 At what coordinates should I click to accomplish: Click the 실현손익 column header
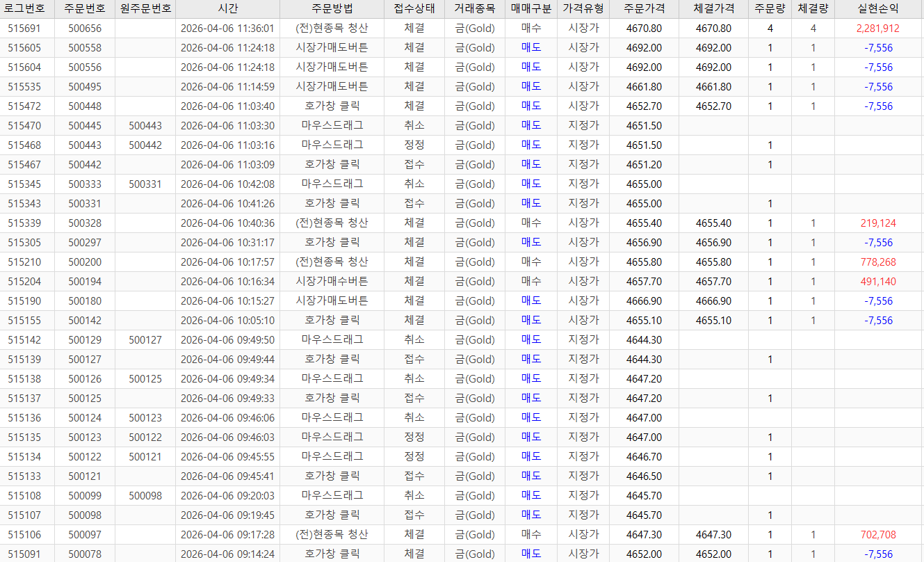tap(878, 9)
